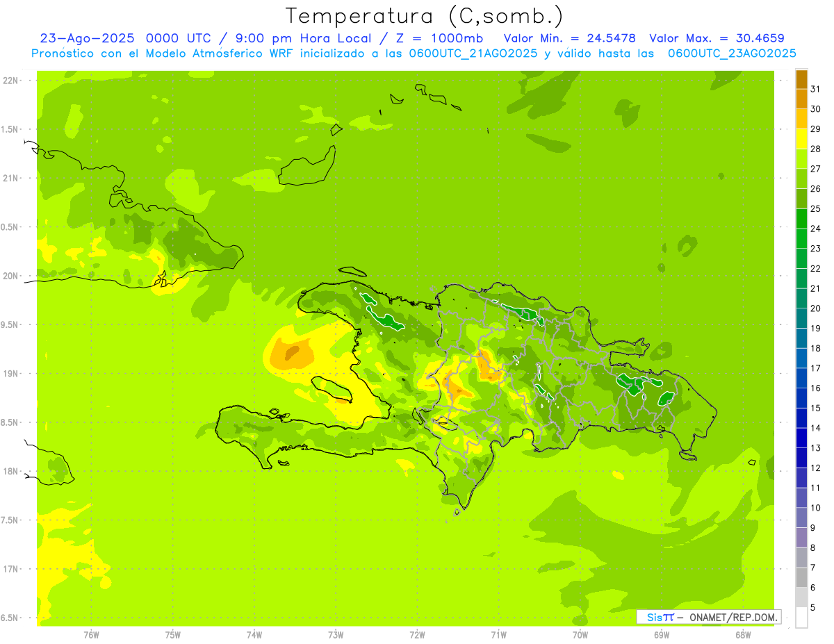
Task: Click the colorbar value label "10"
Action: (x=815, y=508)
